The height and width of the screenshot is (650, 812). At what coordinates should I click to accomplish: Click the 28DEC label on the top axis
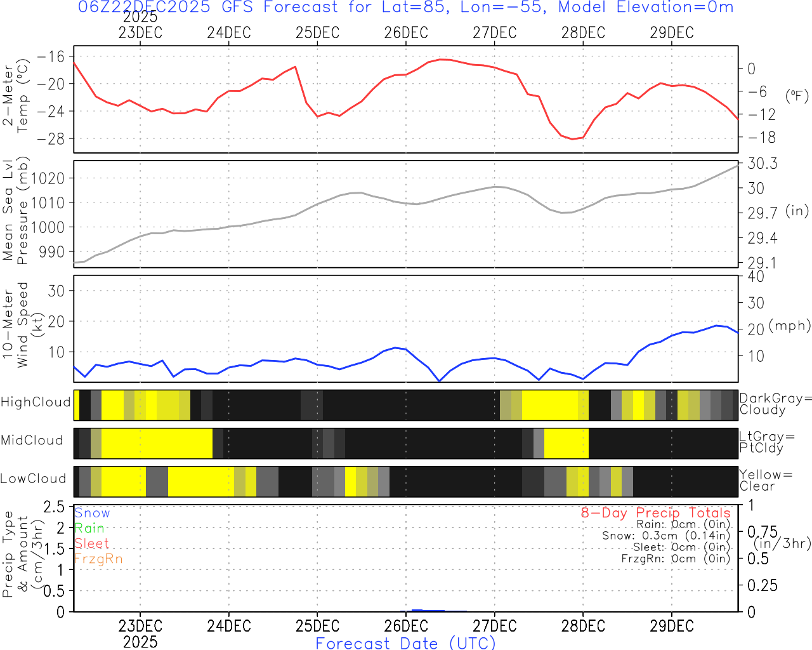click(583, 33)
